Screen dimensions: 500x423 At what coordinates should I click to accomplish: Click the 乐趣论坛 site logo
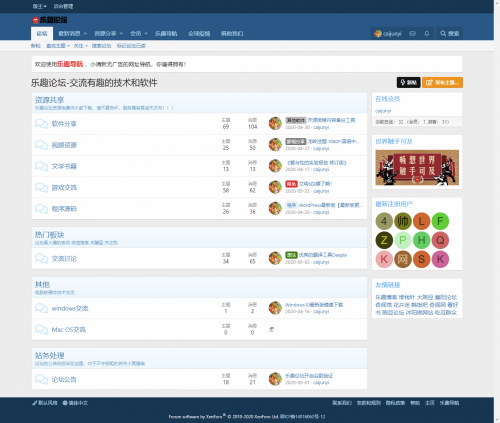coord(49,20)
